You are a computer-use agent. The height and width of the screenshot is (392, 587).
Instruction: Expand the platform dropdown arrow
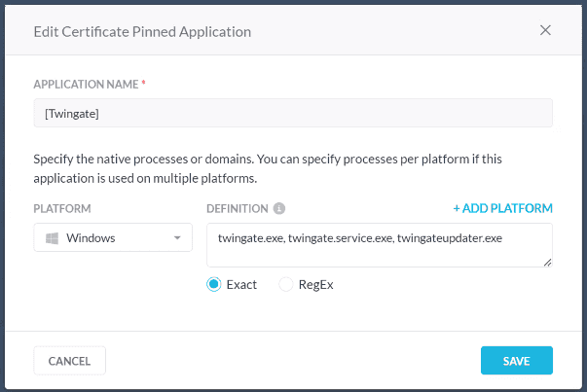(x=177, y=238)
